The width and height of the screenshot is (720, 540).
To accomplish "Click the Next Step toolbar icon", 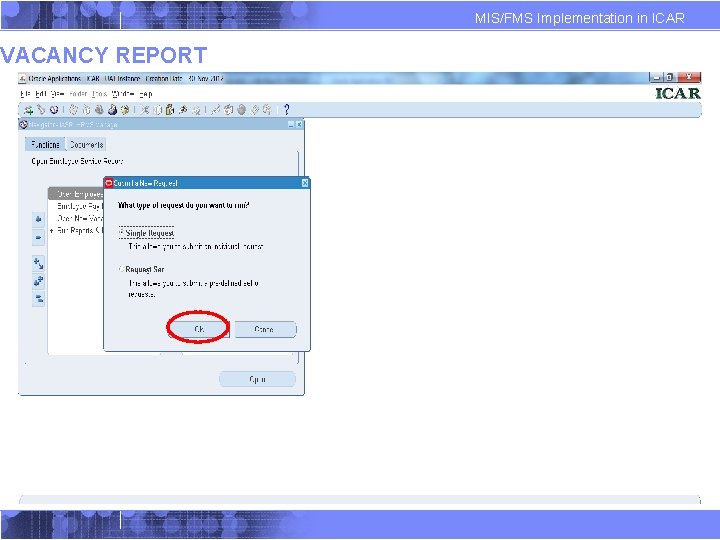I will (x=86, y=110).
